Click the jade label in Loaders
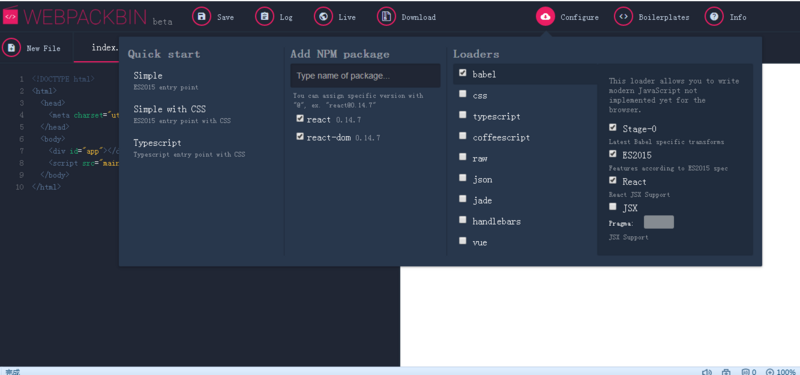 click(482, 201)
